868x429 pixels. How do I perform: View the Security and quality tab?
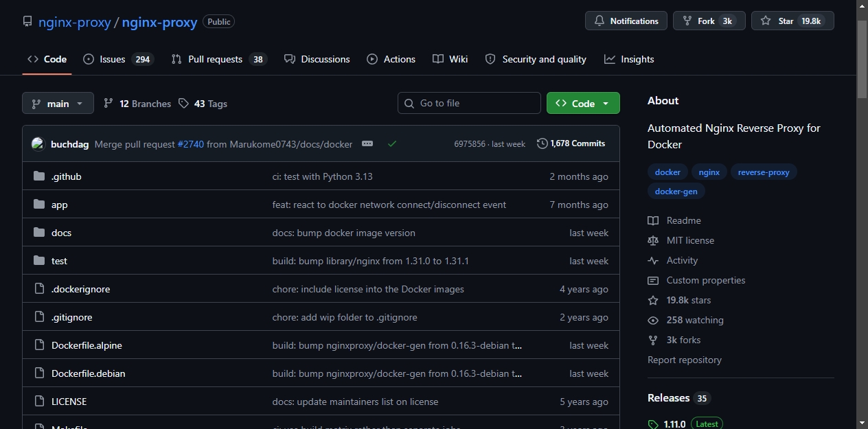click(x=536, y=59)
